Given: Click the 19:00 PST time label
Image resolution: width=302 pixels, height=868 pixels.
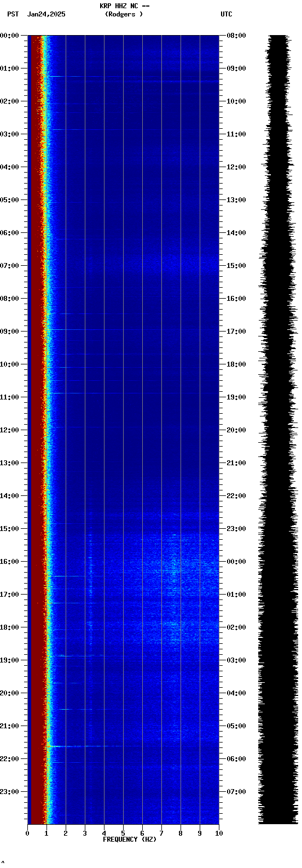Looking at the screenshot, I should [10, 660].
